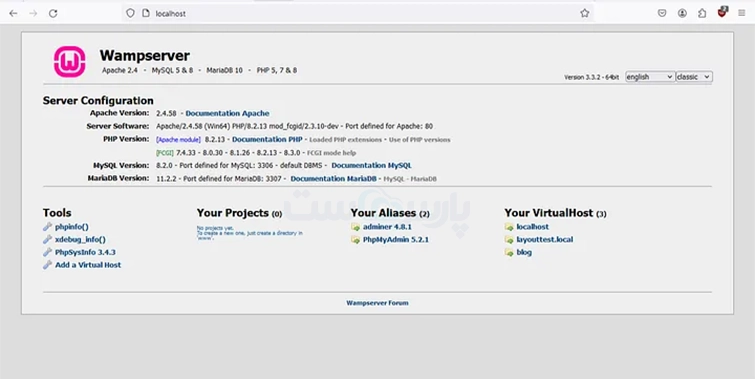Open the Firefox account icon

(682, 13)
